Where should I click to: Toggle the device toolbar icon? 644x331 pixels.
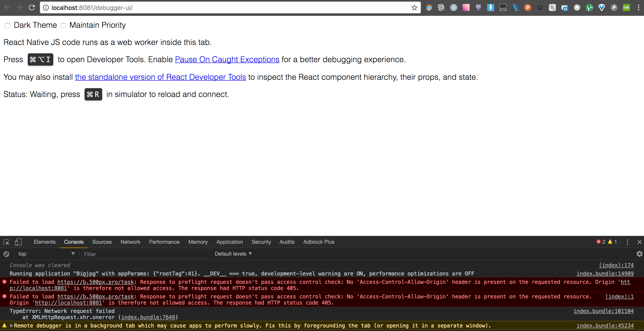tap(18, 242)
